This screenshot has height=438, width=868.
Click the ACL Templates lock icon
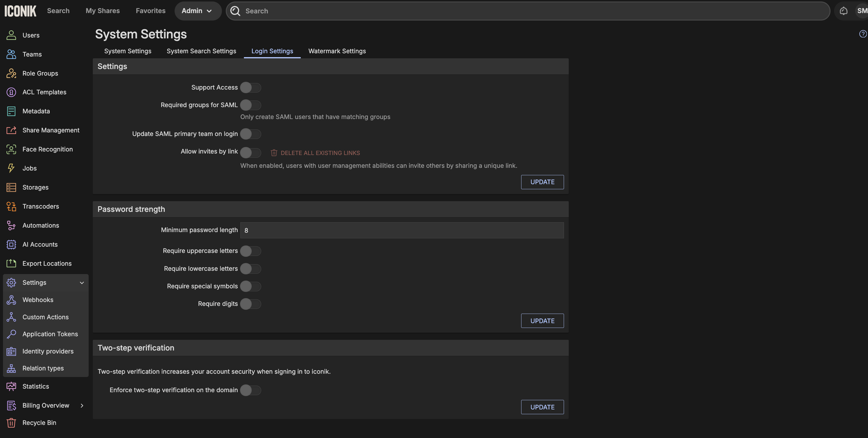point(11,92)
